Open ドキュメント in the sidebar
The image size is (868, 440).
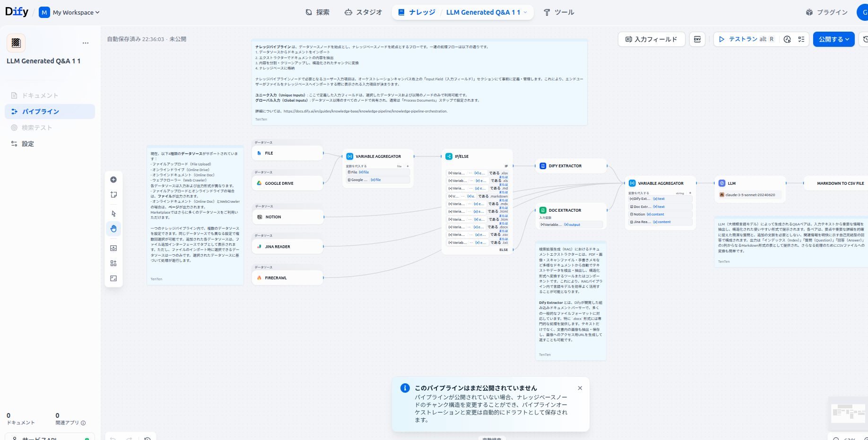(x=50, y=95)
